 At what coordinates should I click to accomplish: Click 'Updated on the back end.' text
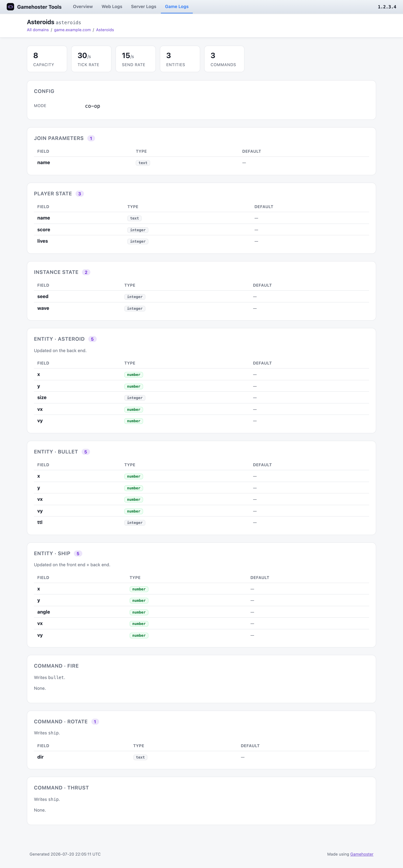coord(60,350)
